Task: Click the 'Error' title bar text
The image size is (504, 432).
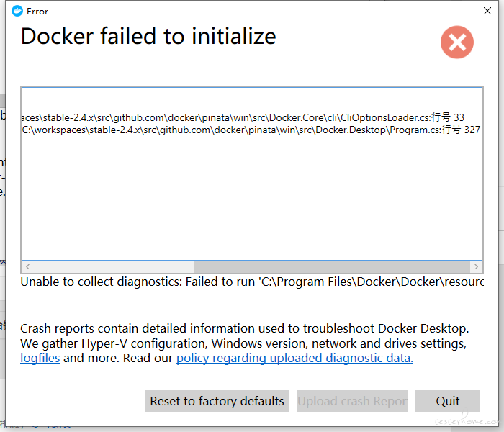Action: tap(37, 12)
